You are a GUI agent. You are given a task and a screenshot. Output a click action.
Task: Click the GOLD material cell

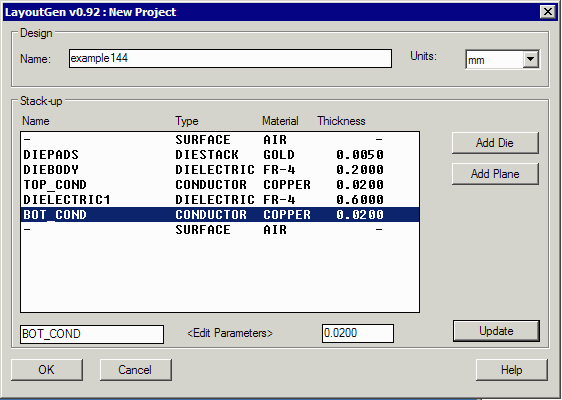coord(279,154)
